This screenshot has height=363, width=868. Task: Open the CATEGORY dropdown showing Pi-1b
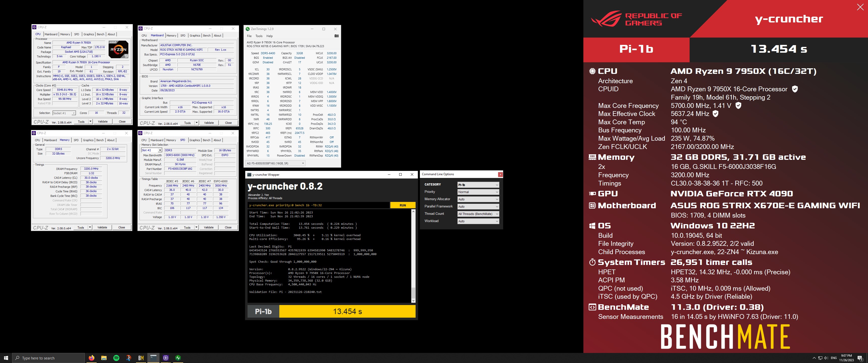tap(478, 185)
